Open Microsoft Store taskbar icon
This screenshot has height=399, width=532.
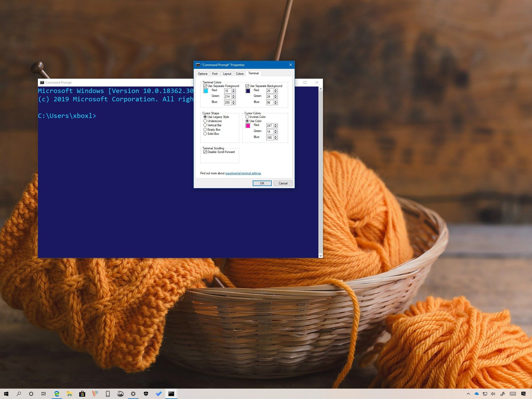pos(82,394)
